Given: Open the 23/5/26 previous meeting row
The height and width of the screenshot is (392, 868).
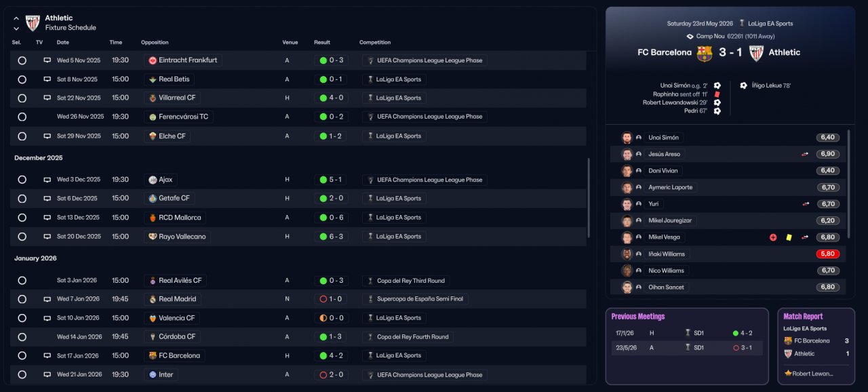Looking at the screenshot, I should [x=687, y=348].
